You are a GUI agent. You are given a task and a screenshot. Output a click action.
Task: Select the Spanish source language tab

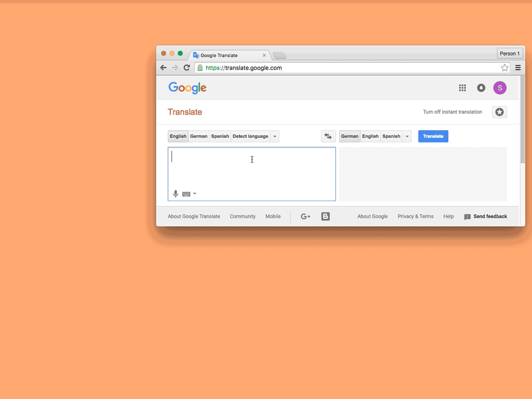[220, 136]
